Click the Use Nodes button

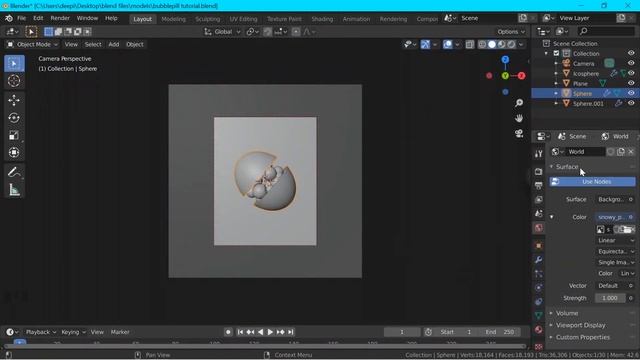click(592, 182)
